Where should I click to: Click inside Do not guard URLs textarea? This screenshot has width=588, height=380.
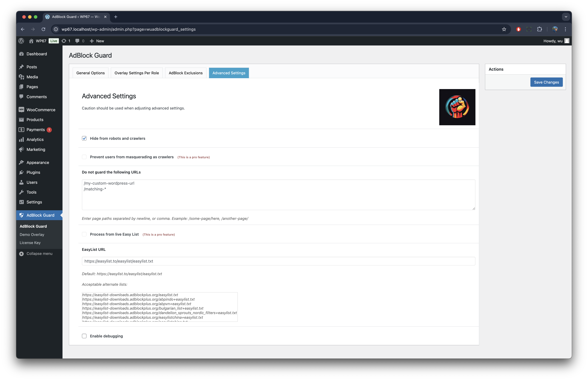coord(278,195)
